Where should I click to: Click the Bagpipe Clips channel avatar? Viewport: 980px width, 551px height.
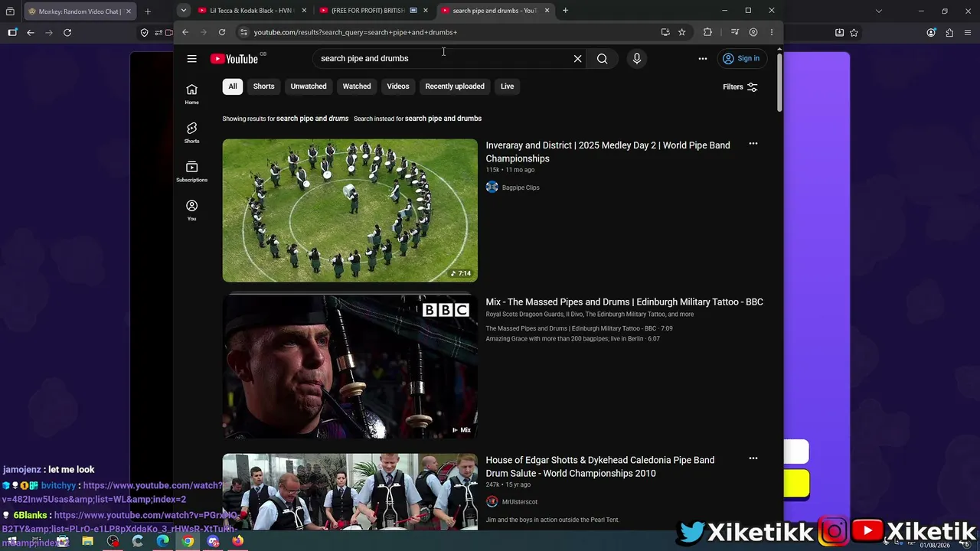(x=492, y=187)
